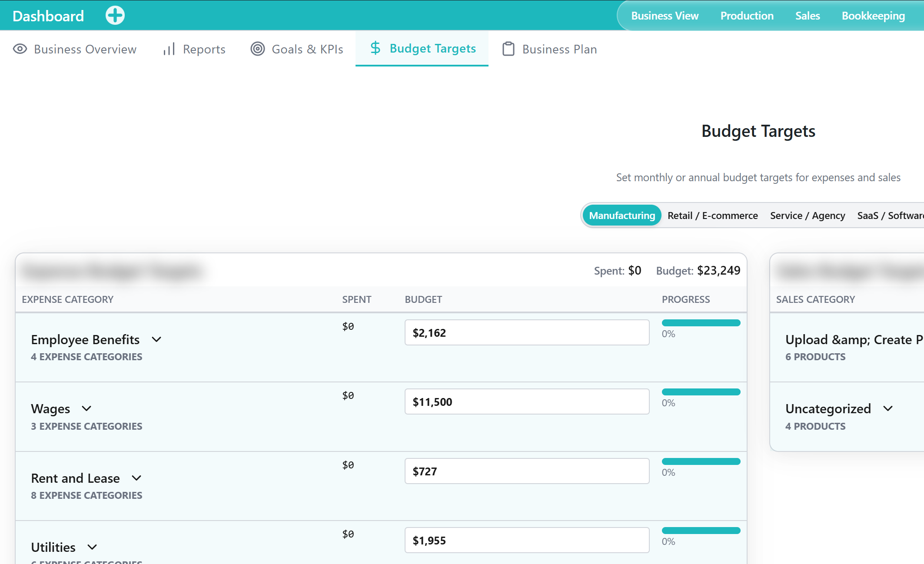Open the Bookkeeping section
The width and height of the screenshot is (924, 564).
click(873, 16)
